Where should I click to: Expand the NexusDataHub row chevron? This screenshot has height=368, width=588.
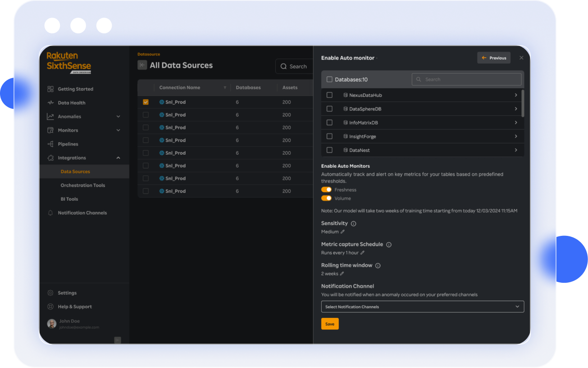coord(516,95)
